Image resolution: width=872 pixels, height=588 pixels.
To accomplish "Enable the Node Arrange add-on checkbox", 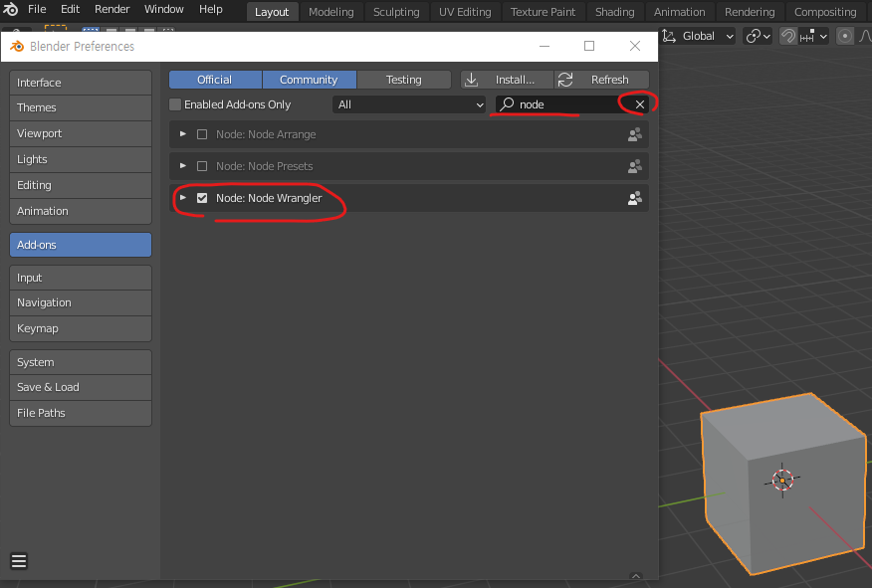I will point(202,134).
